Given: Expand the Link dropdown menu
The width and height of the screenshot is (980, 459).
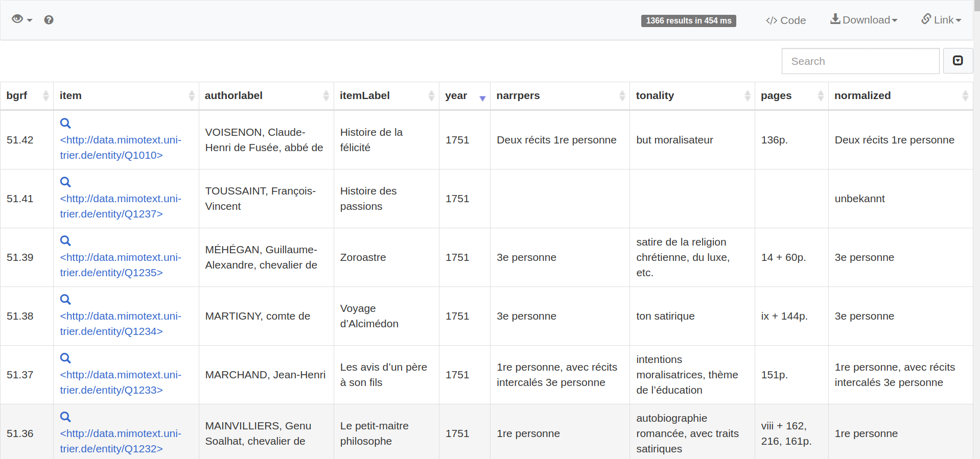Looking at the screenshot, I should (x=941, y=20).
